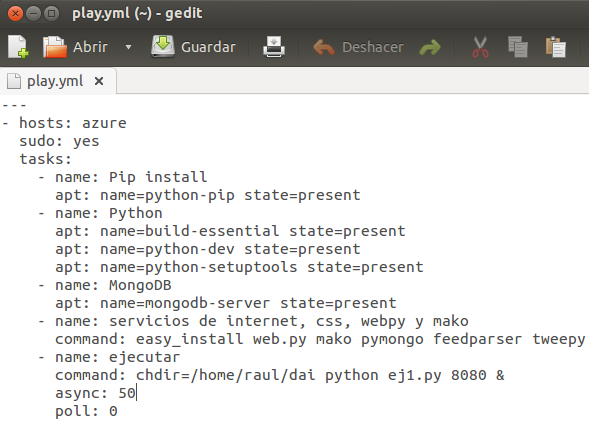Click the file icon on the play.yml tab

coord(14,81)
